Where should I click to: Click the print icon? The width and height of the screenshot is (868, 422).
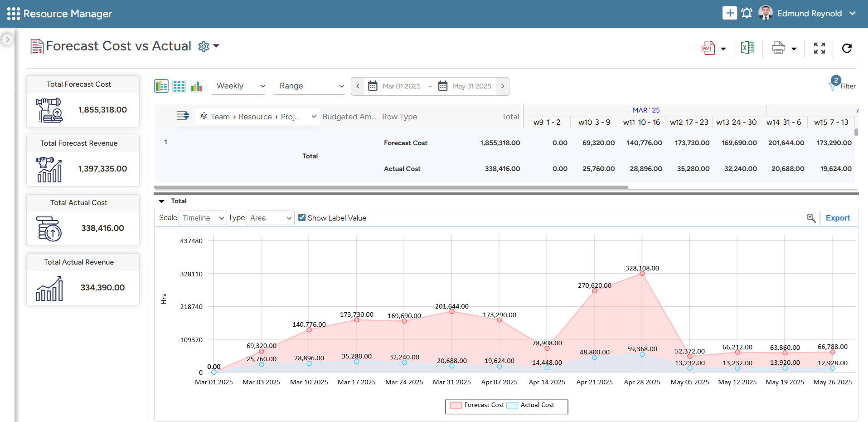point(778,48)
